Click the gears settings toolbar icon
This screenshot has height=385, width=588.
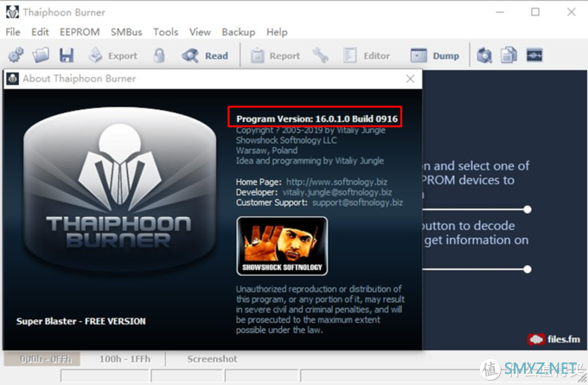click(x=16, y=55)
